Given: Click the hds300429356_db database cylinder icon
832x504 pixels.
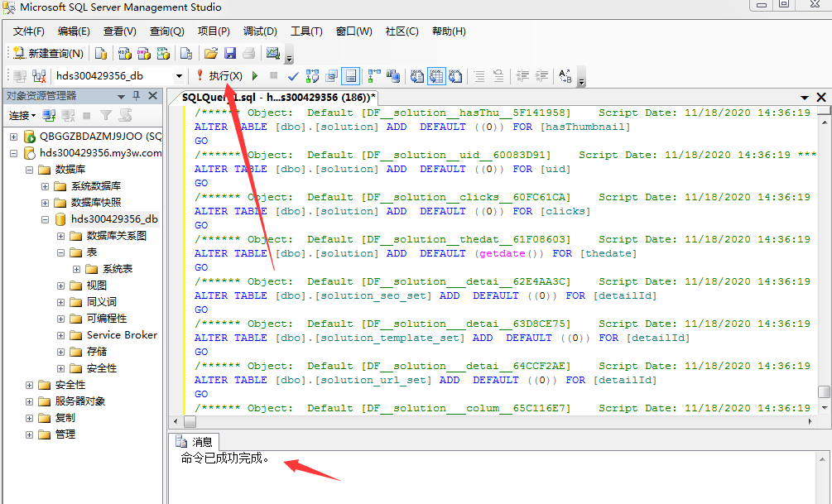Looking at the screenshot, I should (60, 219).
